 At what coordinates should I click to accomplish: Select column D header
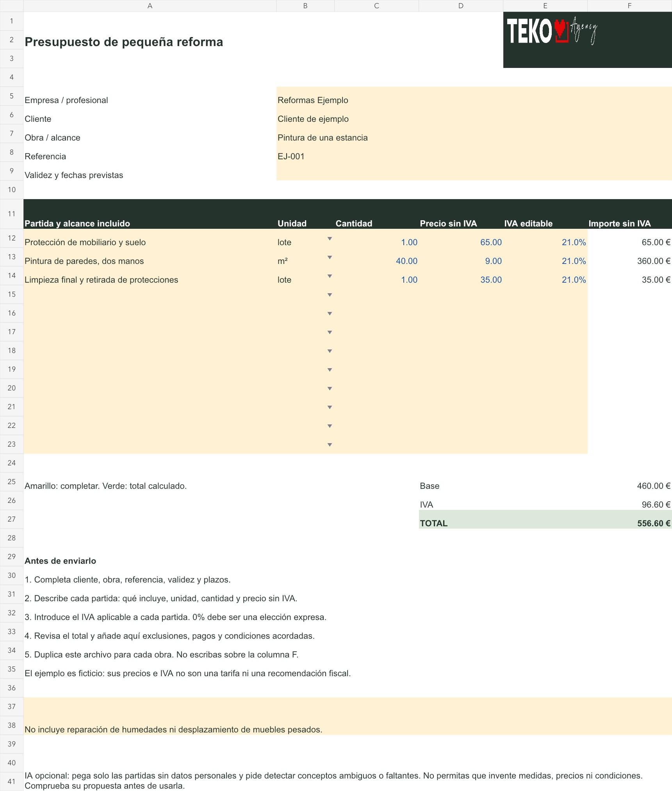click(x=461, y=6)
